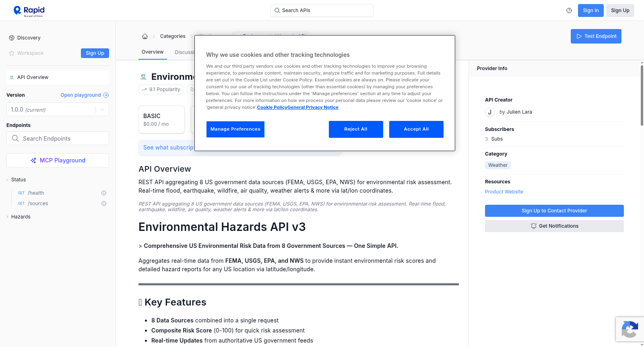Click sidebar Workspace Sign Up button
The width and height of the screenshot is (644, 347).
pyautogui.click(x=95, y=53)
